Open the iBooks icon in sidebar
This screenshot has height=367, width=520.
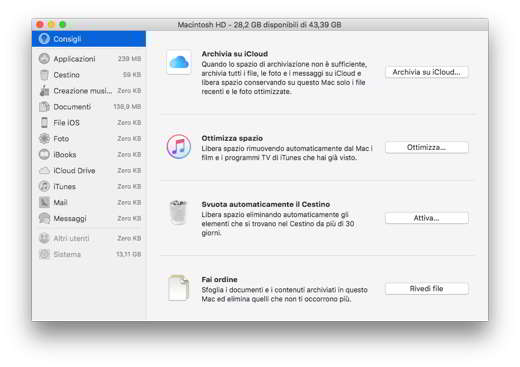(x=44, y=154)
